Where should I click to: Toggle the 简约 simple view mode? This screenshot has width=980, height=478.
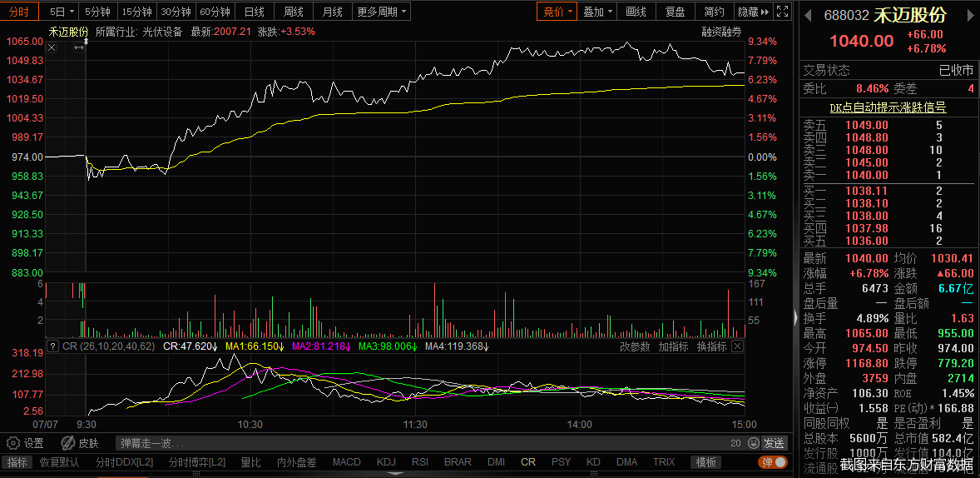[x=714, y=12]
